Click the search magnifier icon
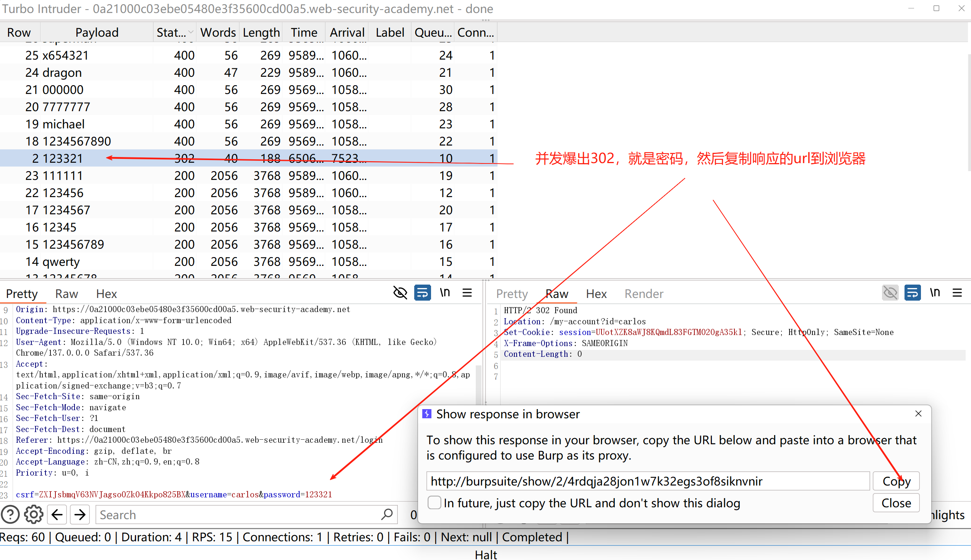This screenshot has height=560, width=971. pos(387,515)
